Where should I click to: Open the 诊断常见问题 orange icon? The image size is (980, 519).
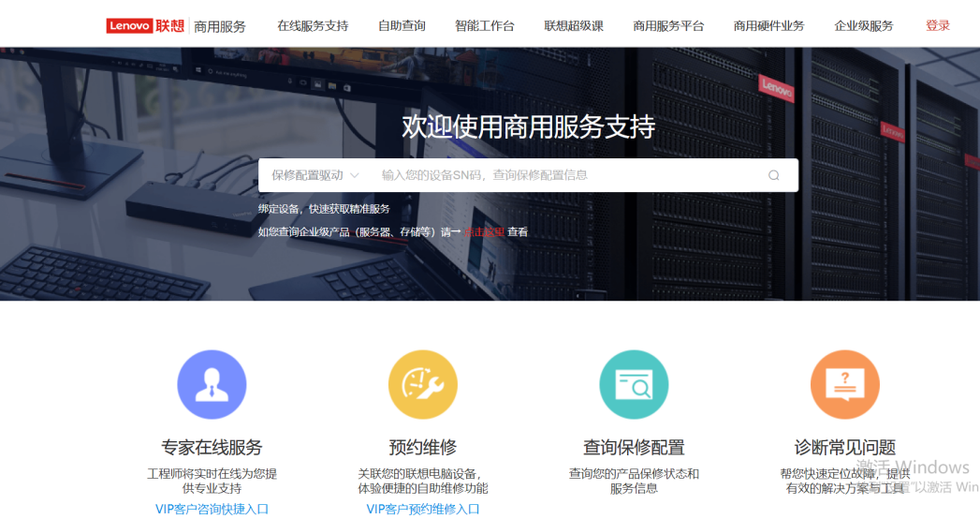pos(845,384)
